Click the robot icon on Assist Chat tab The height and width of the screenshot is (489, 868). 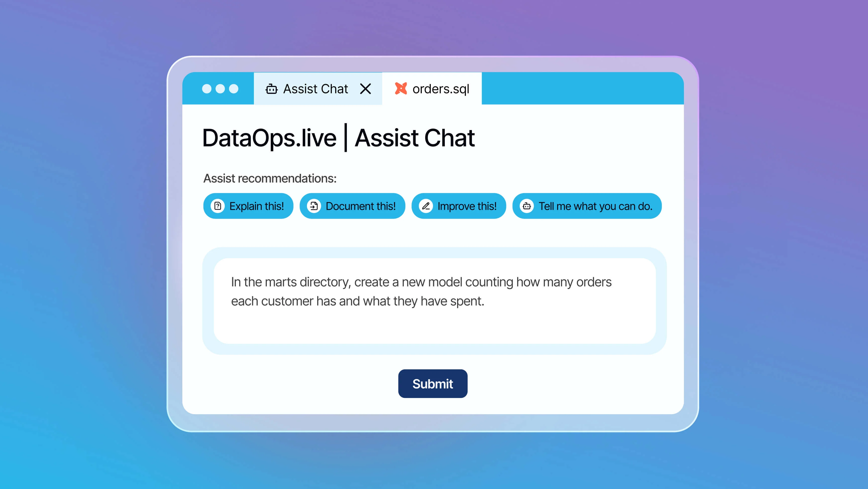[x=271, y=89]
